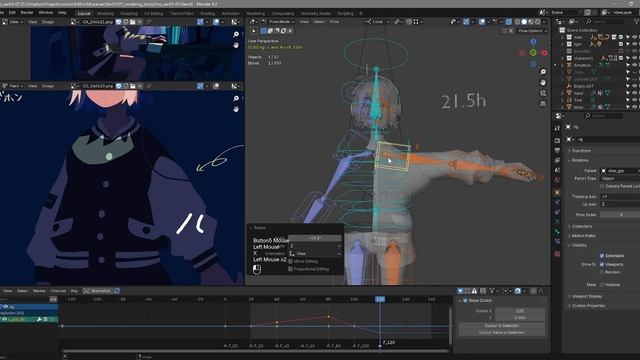Click Cursor Value to Selection button
Image resolution: width=640 pixels, height=360 pixels.
(502, 333)
